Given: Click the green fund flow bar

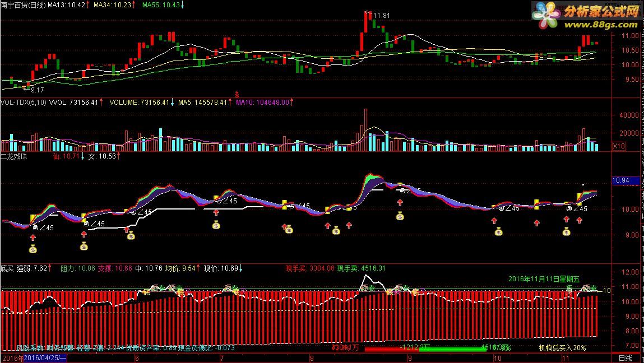Looking at the screenshot, I should 453,348.
